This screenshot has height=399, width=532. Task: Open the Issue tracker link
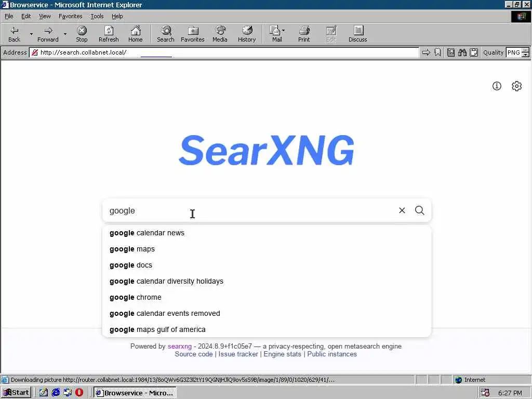pos(238,354)
